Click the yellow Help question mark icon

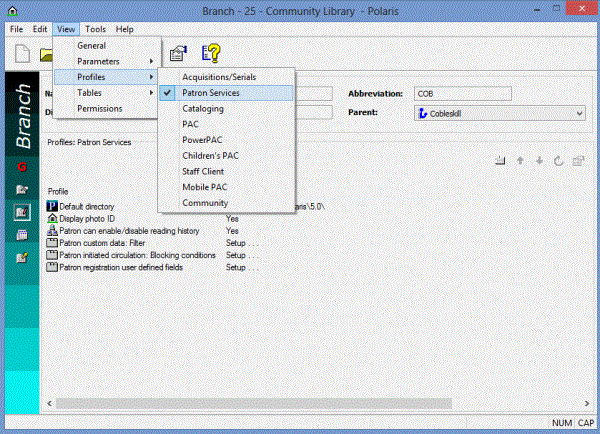pos(211,55)
